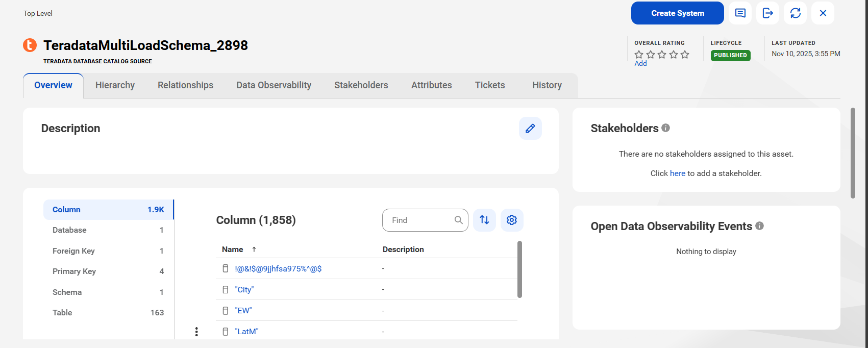Click the column icon beside "EW"
The image size is (868, 348).
click(x=226, y=311)
